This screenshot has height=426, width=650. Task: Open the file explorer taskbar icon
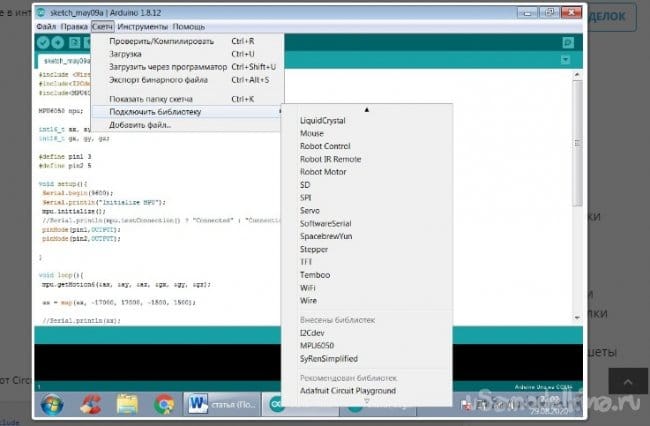[127, 404]
